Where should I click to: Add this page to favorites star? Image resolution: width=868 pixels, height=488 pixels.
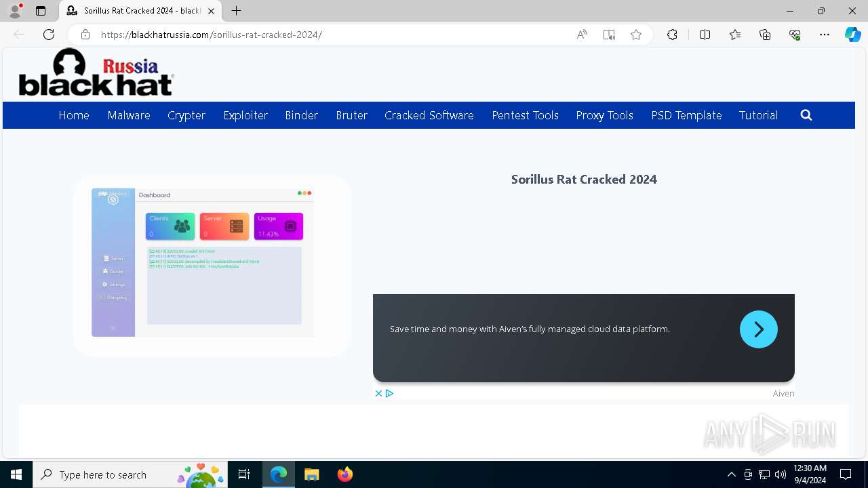click(636, 35)
